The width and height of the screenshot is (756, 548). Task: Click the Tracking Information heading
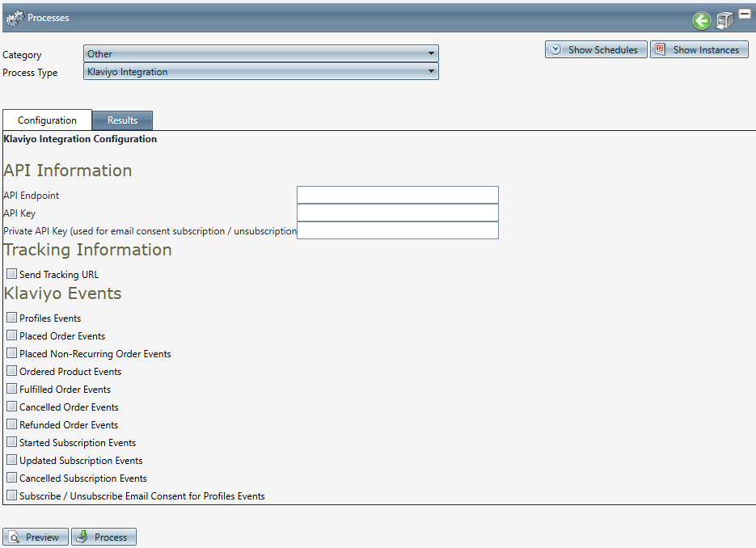coord(88,250)
